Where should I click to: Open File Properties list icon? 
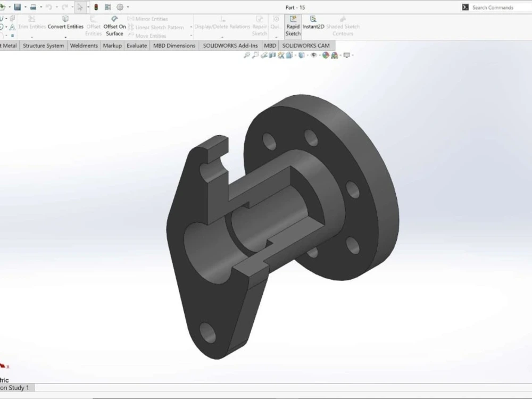tap(108, 7)
